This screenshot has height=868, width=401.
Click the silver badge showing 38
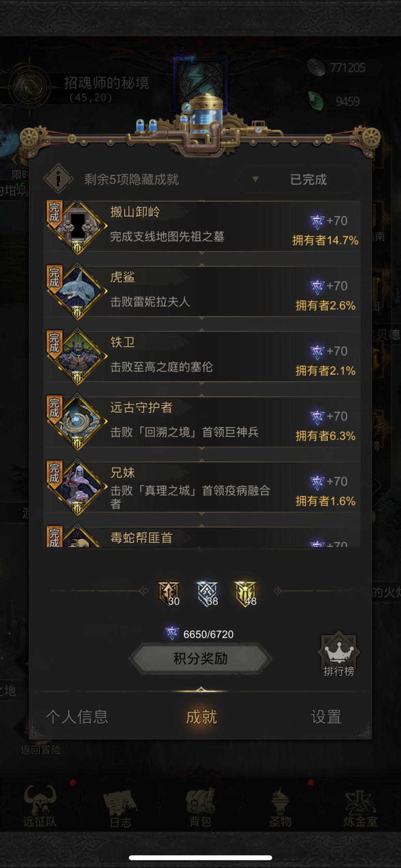point(207,593)
